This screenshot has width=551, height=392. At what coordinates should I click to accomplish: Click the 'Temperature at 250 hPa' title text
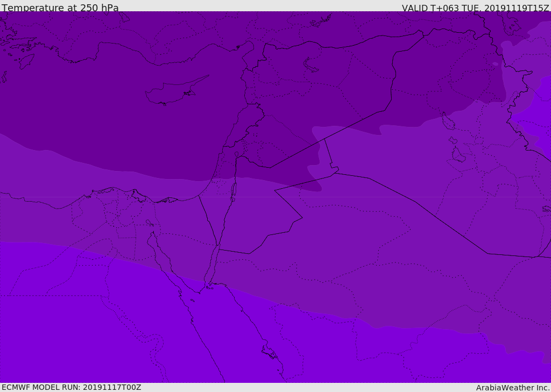tap(60, 8)
